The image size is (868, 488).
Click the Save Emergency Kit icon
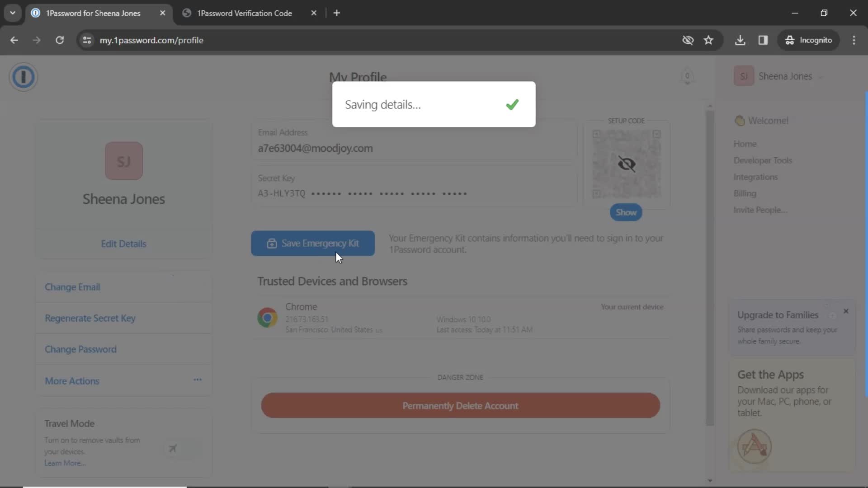tap(271, 243)
